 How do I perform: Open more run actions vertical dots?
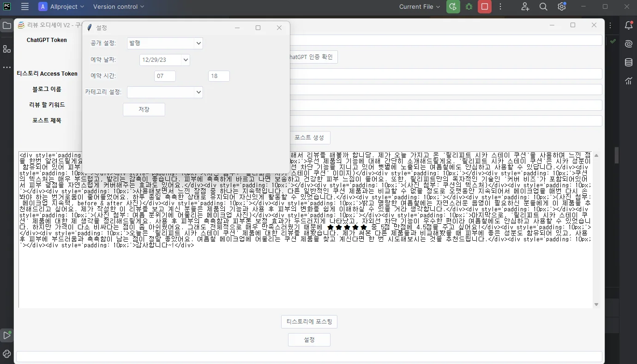pos(500,6)
